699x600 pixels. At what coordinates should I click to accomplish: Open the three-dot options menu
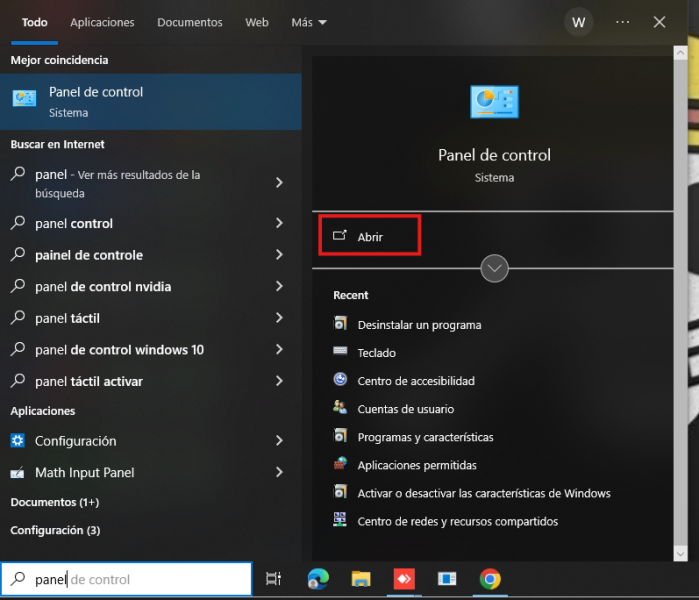click(623, 22)
